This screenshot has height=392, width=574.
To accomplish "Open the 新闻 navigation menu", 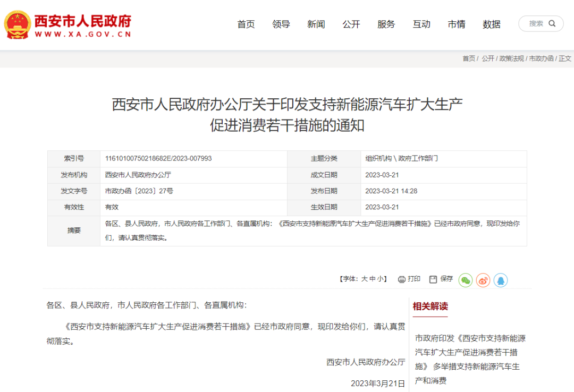I will pos(316,24).
